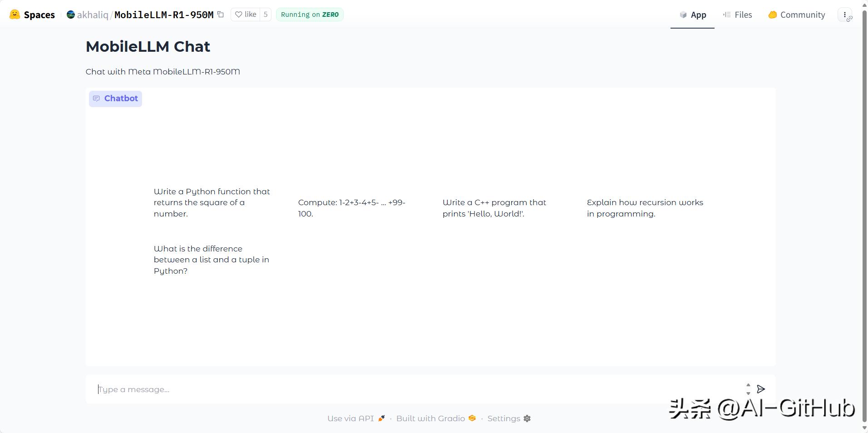Click the page vertical scrollbar

[864, 216]
